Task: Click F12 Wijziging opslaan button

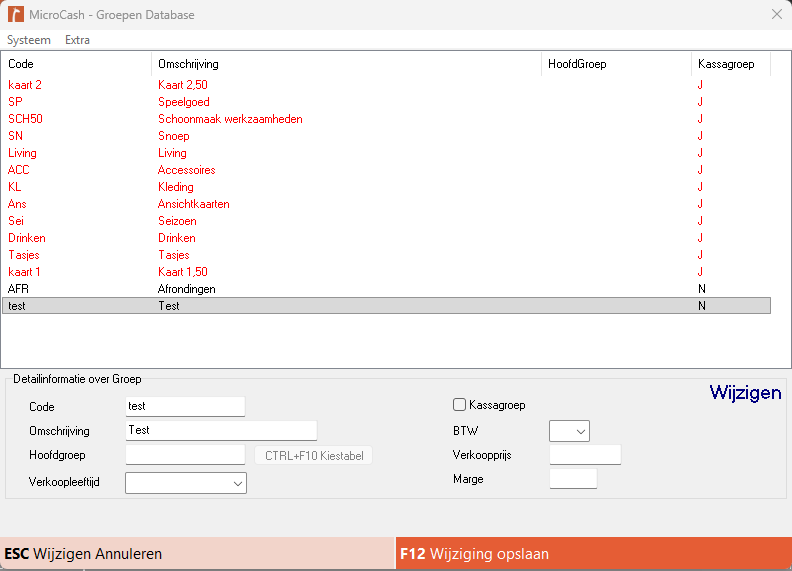Action: 593,553
